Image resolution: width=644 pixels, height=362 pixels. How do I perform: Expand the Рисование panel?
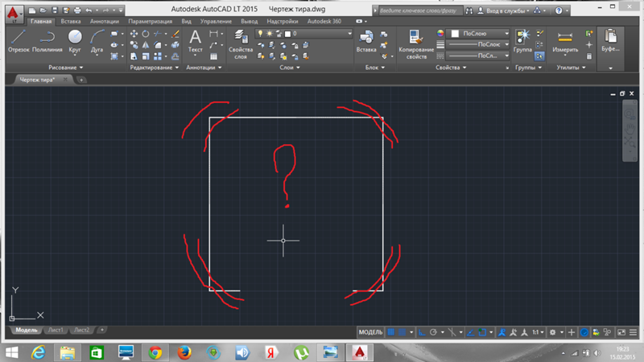coord(66,68)
